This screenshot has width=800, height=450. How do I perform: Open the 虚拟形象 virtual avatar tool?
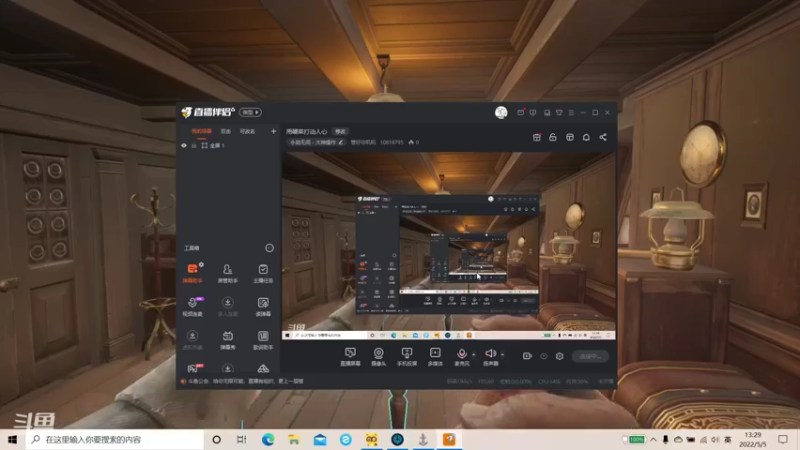(x=192, y=340)
